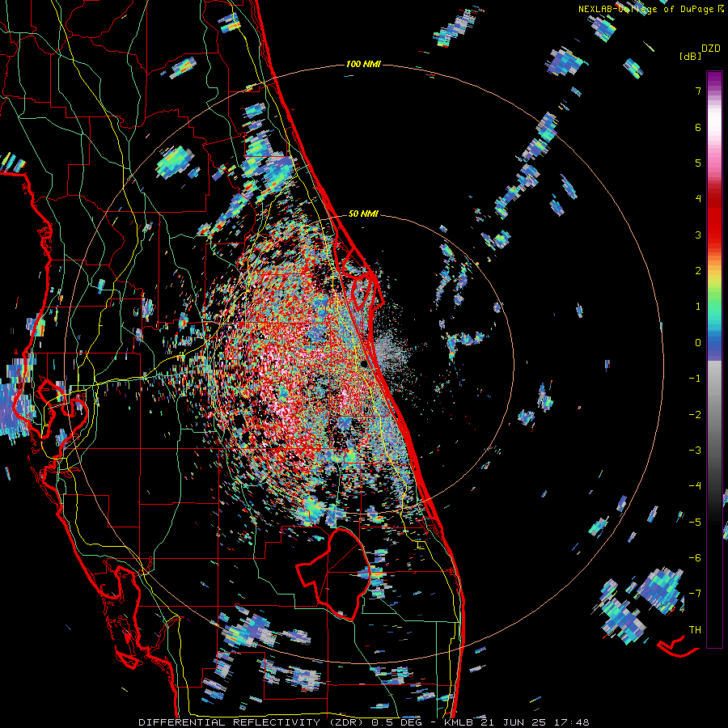Click the TH label on color scale
Viewport: 728px width, 728px height.
695,630
